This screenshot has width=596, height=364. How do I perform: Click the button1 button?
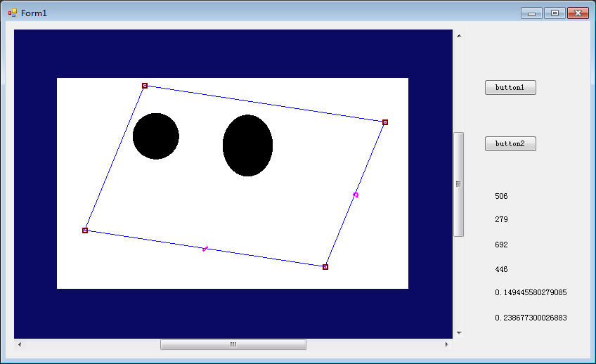(510, 87)
